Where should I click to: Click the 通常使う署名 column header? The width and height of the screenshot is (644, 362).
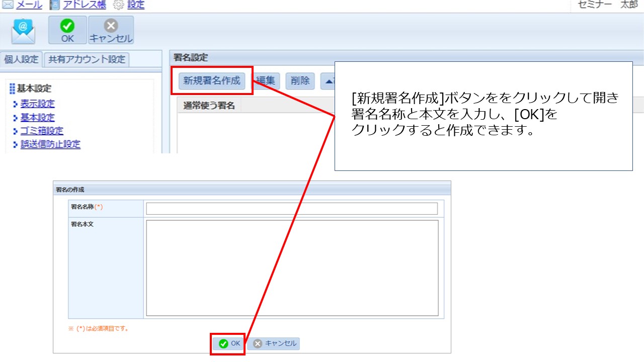209,106
